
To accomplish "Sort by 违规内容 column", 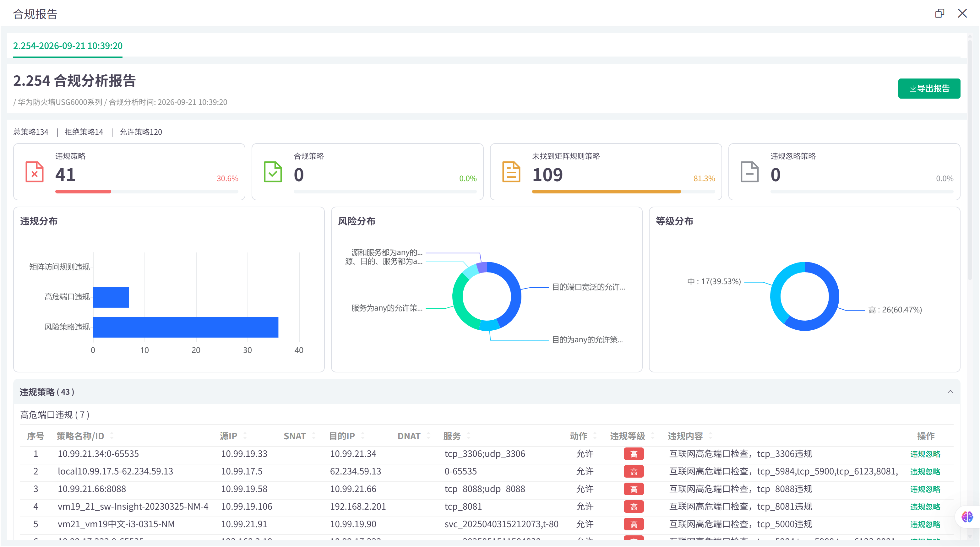I will coord(710,436).
